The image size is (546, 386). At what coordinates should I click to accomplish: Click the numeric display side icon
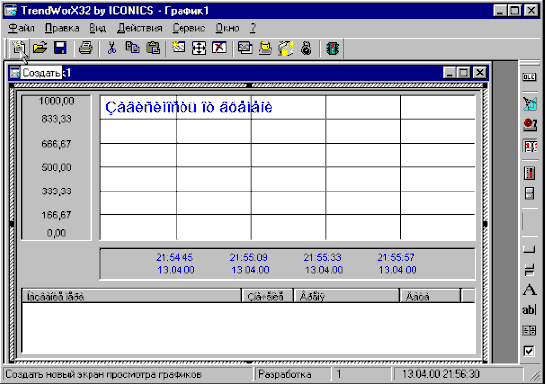pyautogui.click(x=529, y=146)
